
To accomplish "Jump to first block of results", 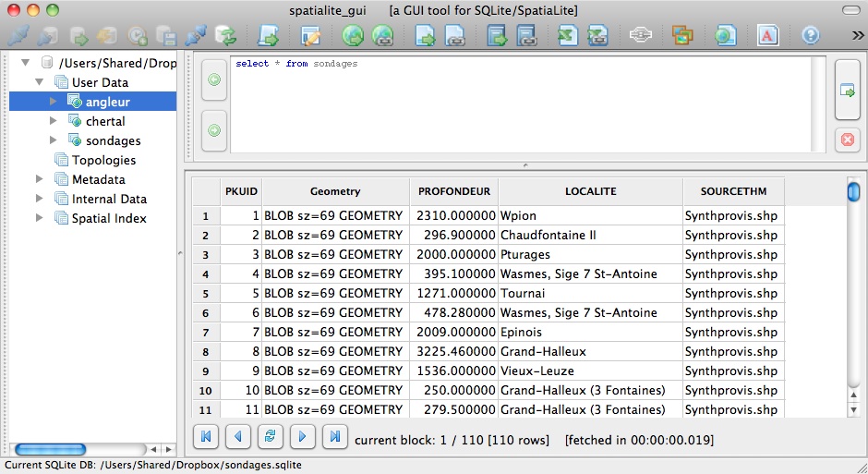I will [206, 437].
